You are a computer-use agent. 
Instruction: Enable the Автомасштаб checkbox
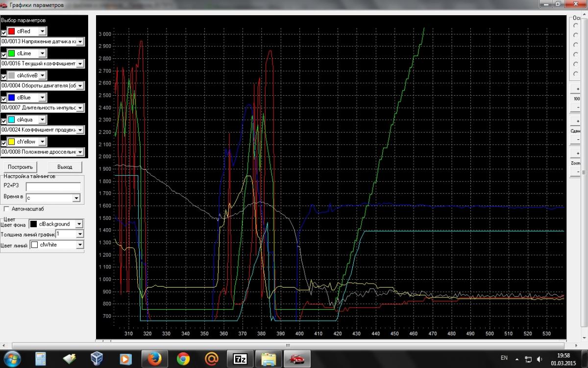coord(6,209)
